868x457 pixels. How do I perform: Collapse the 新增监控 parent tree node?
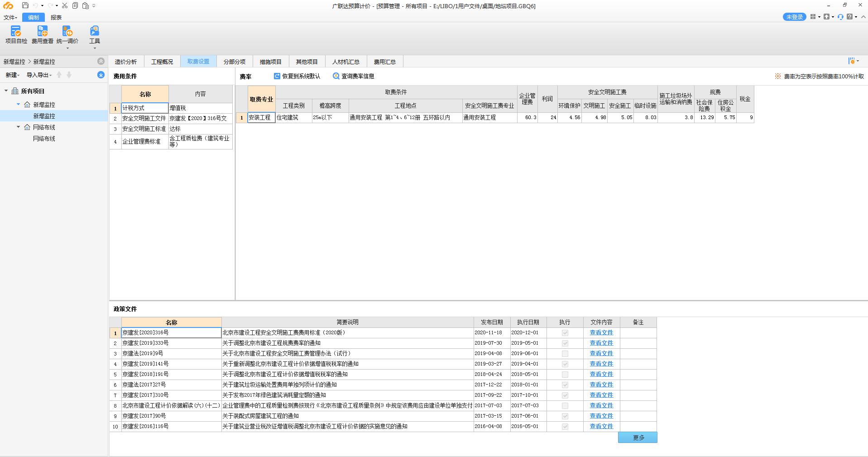click(18, 104)
